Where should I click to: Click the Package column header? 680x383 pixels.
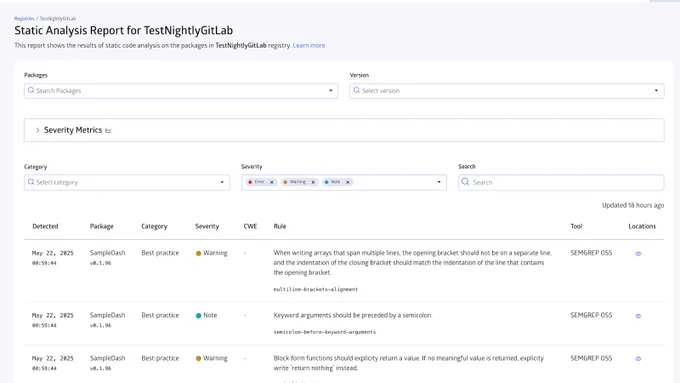(101, 226)
